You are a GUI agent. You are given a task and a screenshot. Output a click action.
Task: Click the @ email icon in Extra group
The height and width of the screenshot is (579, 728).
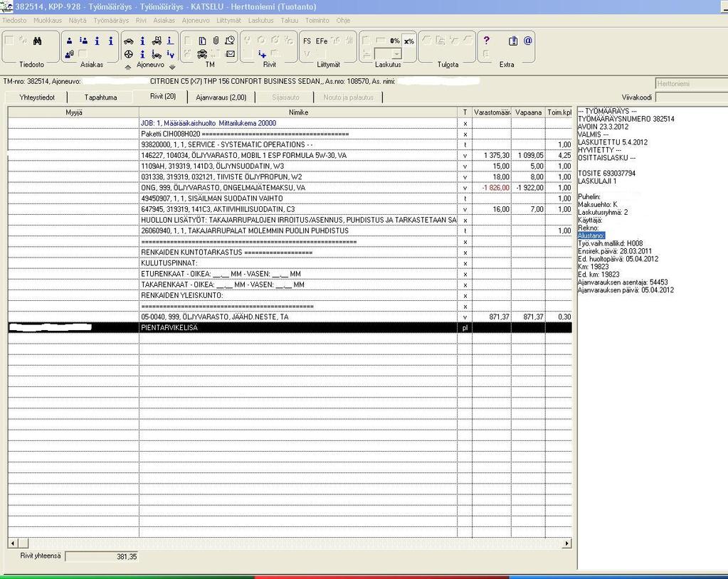tap(528, 41)
